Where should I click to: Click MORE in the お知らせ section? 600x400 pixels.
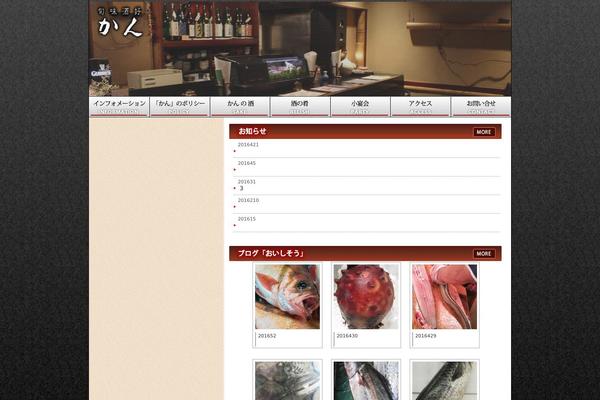pyautogui.click(x=484, y=132)
